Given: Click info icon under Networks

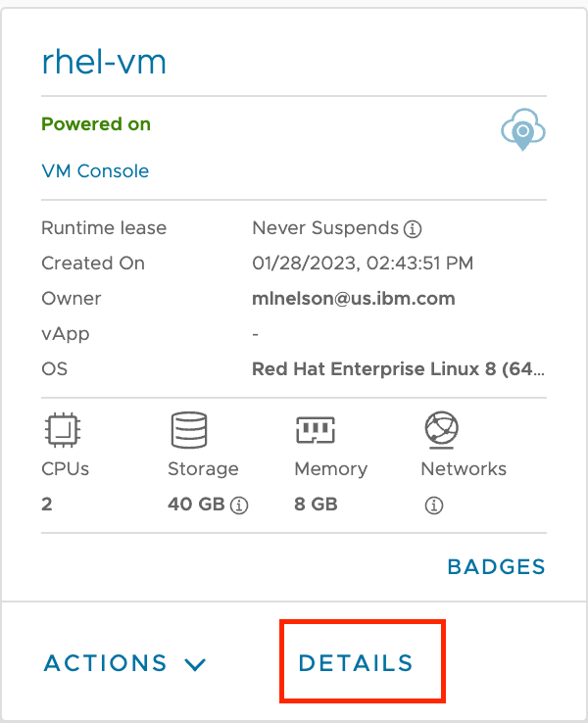Looking at the screenshot, I should coord(434,506).
